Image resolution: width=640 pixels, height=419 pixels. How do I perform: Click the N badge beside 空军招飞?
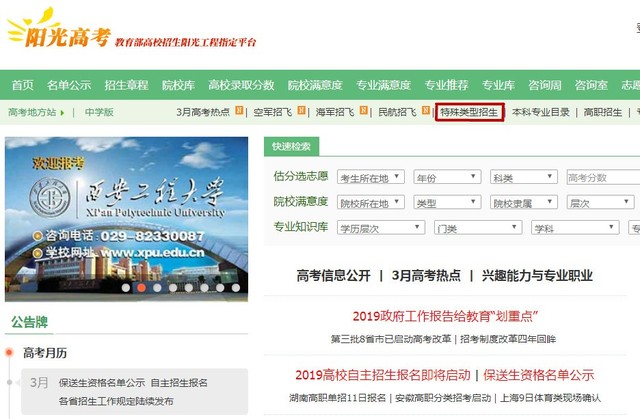coord(301,111)
